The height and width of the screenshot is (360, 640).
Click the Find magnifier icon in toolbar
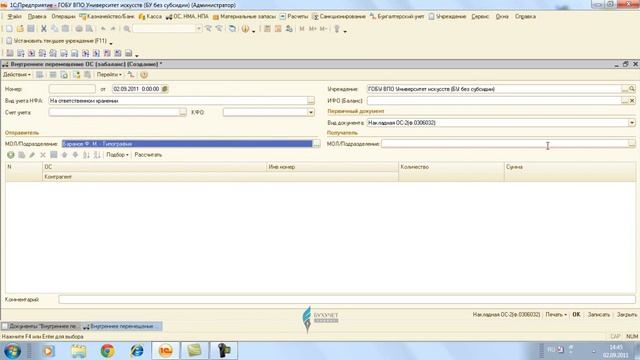point(127,29)
